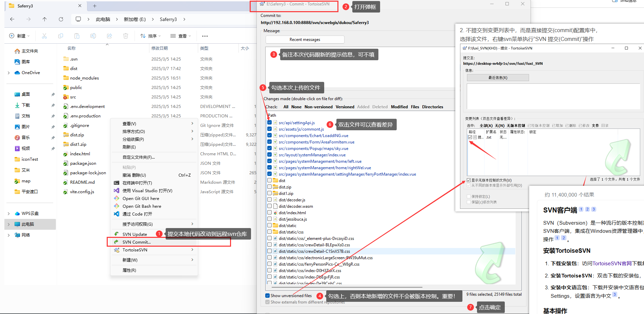Open 授予访问权限(G) submenu
This screenshot has height=314, width=644.
pyautogui.click(x=154, y=224)
